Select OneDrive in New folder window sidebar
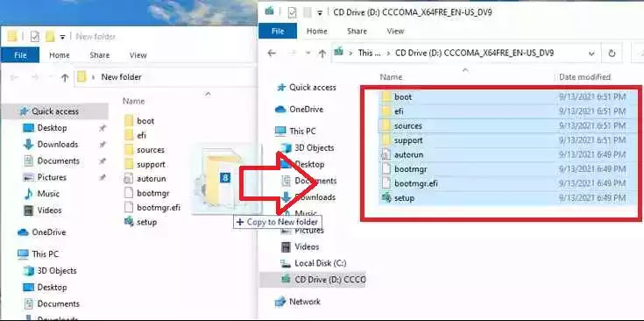The height and width of the screenshot is (321, 644). tap(49, 232)
